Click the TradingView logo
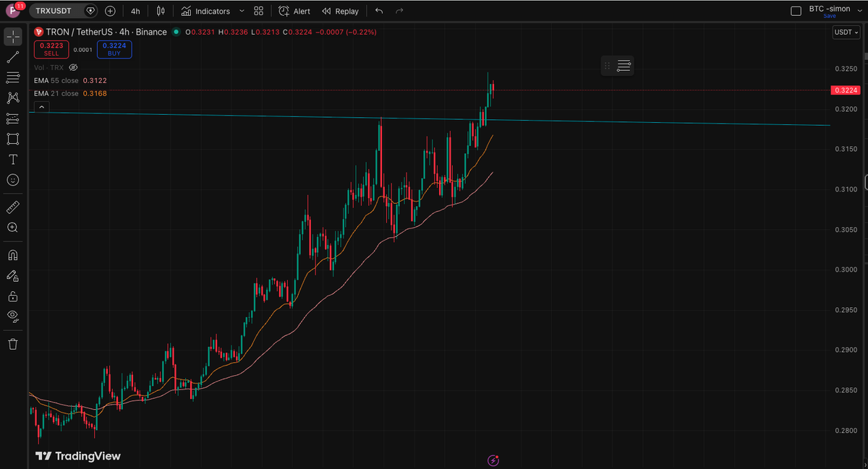Screen dimensions: 868x469 pos(78,456)
